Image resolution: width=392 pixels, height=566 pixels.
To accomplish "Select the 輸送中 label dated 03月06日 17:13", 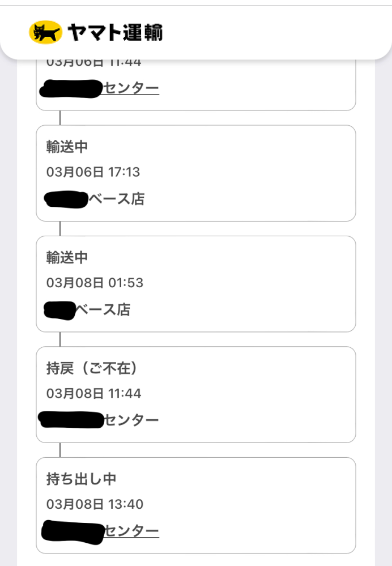I will (67, 147).
